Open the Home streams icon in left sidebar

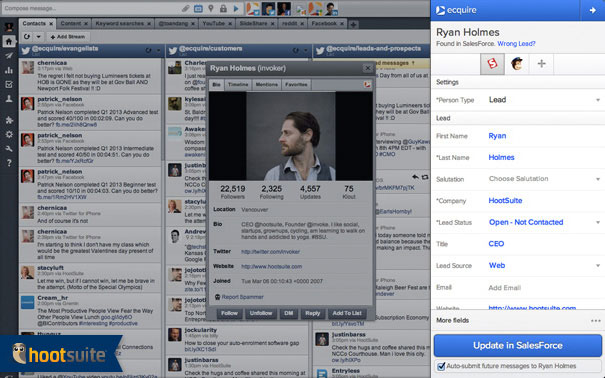[9, 41]
